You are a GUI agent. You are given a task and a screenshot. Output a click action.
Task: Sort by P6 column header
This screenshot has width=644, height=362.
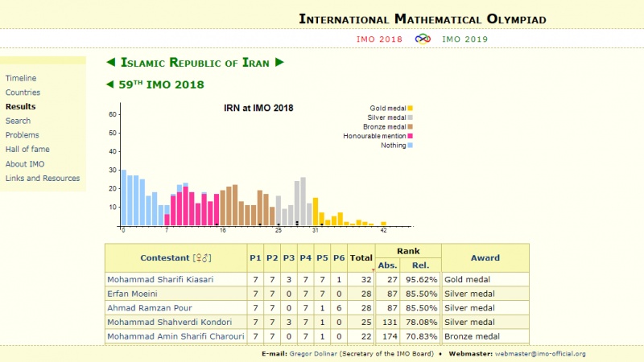coord(339,257)
